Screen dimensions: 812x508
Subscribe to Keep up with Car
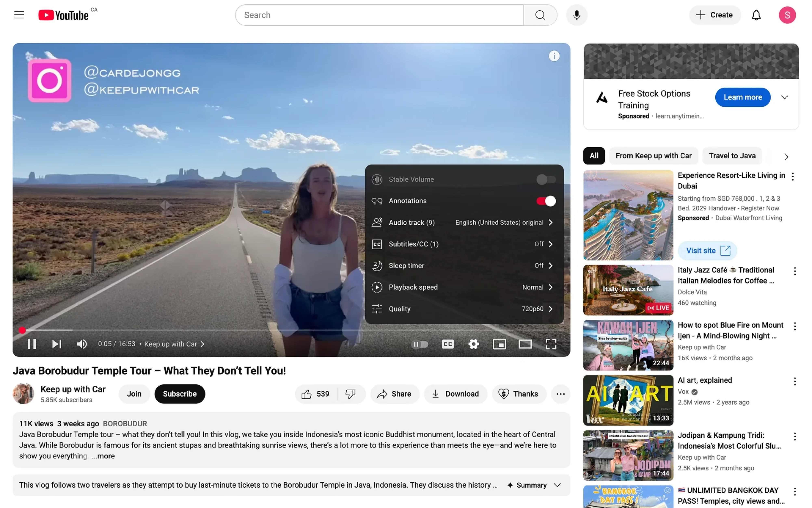tap(180, 394)
